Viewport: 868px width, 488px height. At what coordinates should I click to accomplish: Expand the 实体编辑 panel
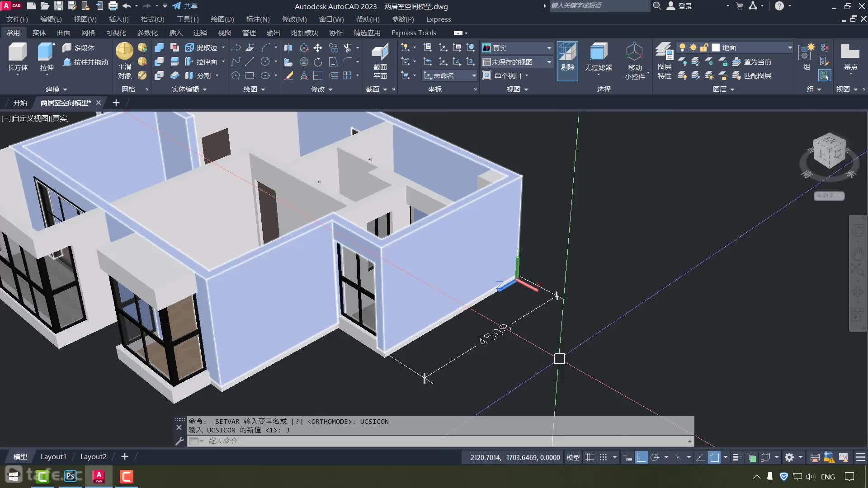(189, 89)
